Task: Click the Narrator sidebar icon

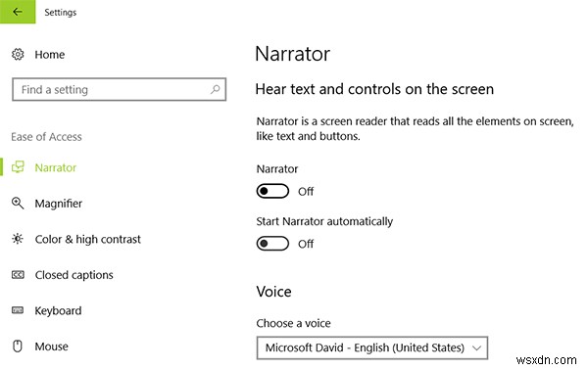Action: (x=18, y=167)
